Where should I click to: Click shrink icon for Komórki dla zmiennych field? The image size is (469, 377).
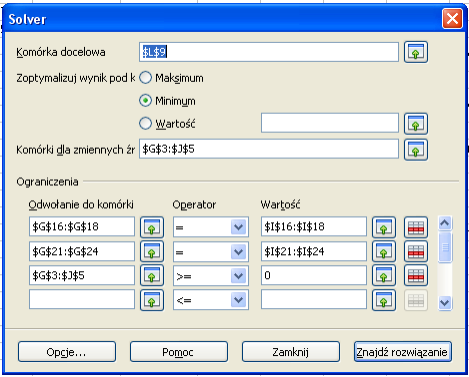tap(416, 150)
